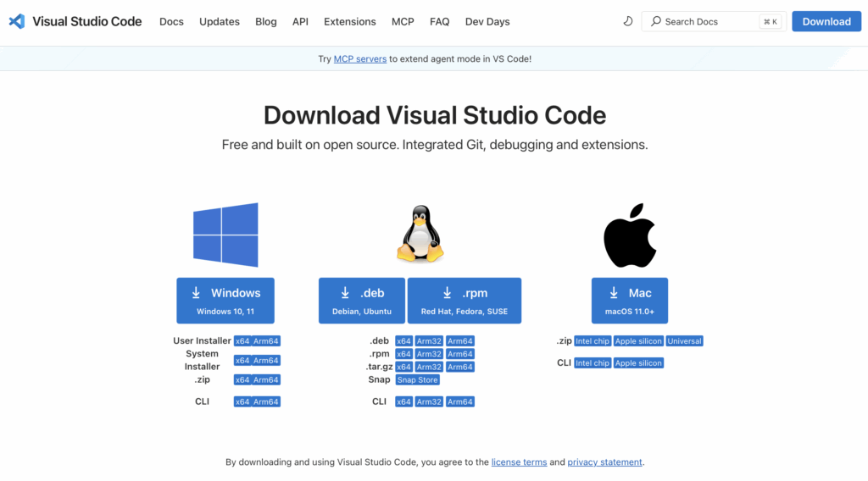The width and height of the screenshot is (868, 481).
Task: Open the Docs menu item
Action: tap(171, 21)
